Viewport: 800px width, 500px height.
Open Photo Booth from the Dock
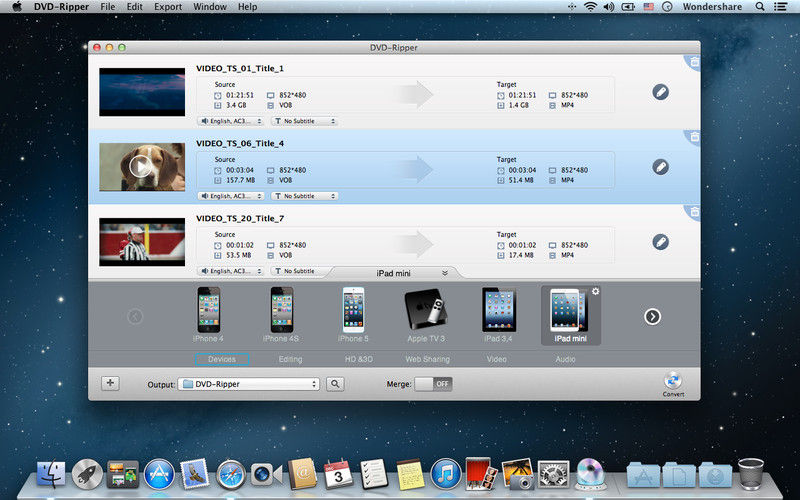(481, 473)
